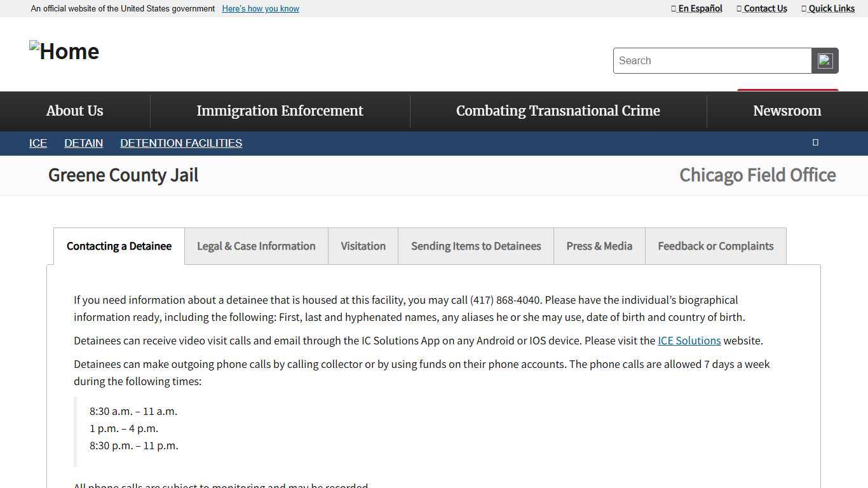Go to ICE breadcrumb link

tap(38, 143)
